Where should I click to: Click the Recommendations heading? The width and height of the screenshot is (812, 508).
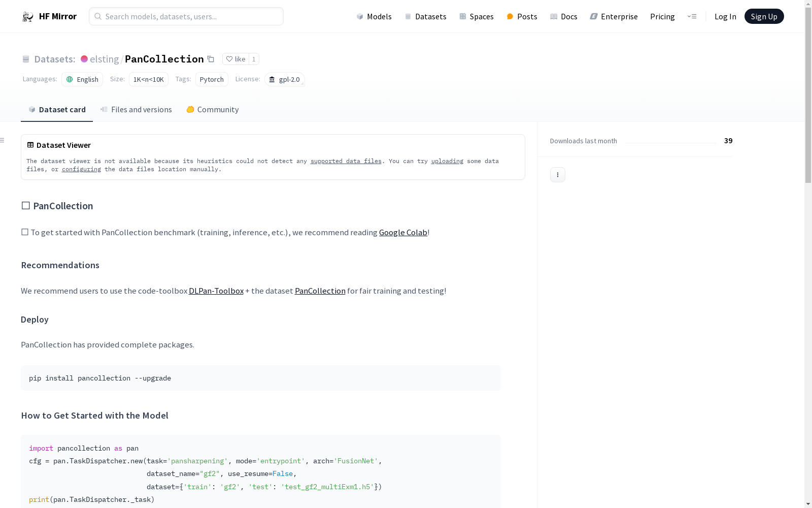[x=60, y=265]
